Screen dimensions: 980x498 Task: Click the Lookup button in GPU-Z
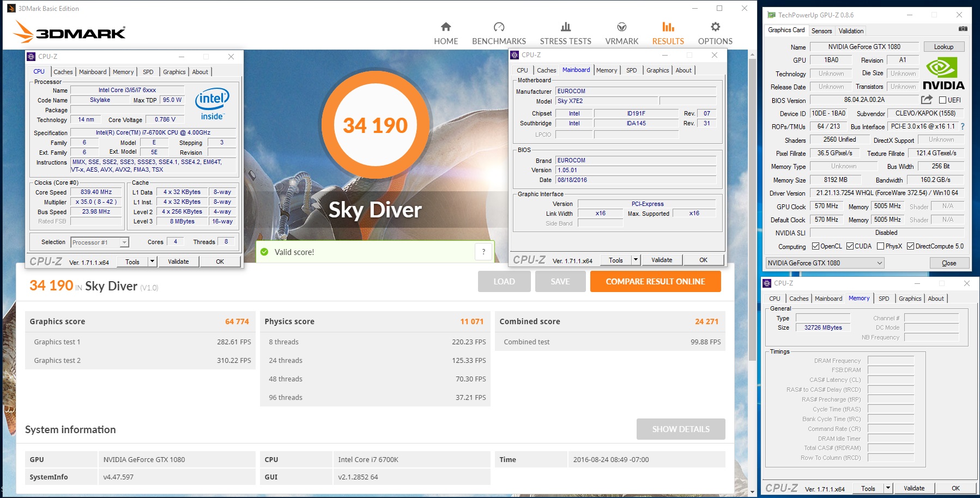pos(943,47)
